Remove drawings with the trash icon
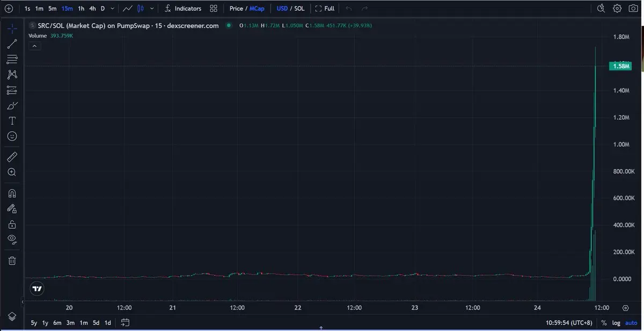 coord(12,261)
